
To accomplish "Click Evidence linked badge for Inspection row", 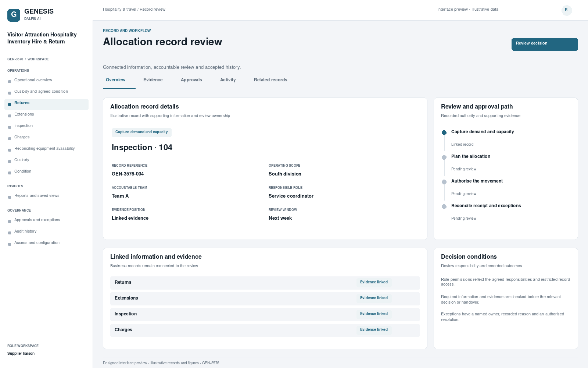I will point(374,314).
